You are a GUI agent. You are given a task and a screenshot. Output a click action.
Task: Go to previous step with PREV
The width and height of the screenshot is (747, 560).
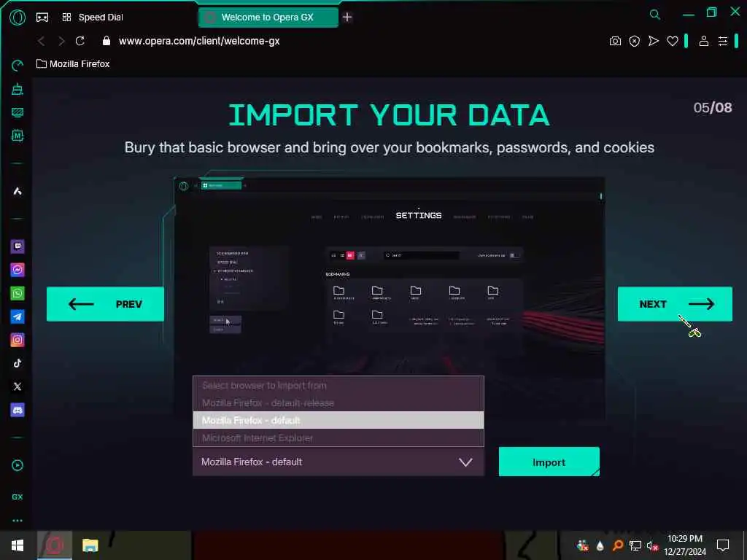coord(105,304)
